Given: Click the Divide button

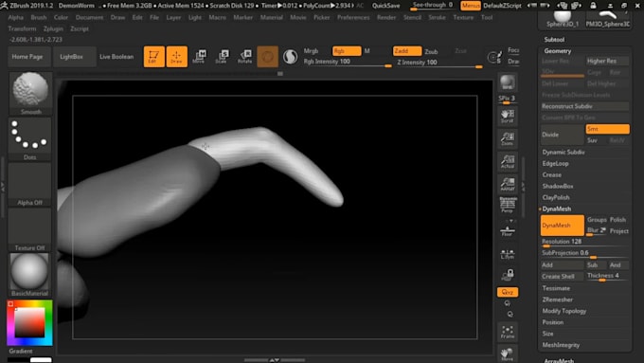Looking at the screenshot, I should pos(562,135).
